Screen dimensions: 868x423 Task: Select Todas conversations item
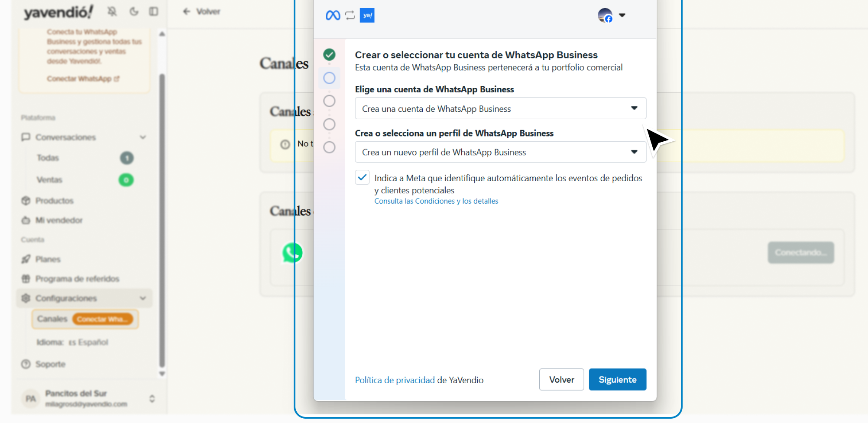(48, 158)
